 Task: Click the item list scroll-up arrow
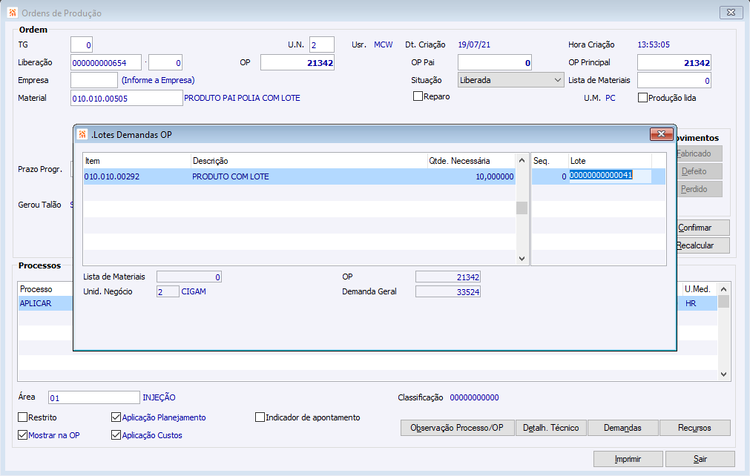tap(522, 161)
